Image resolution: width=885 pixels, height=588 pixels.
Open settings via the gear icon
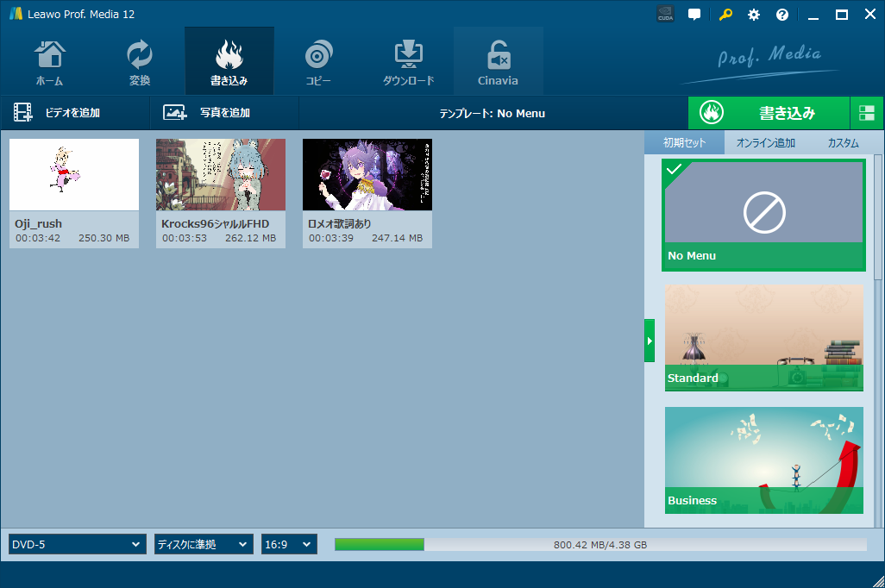(754, 15)
